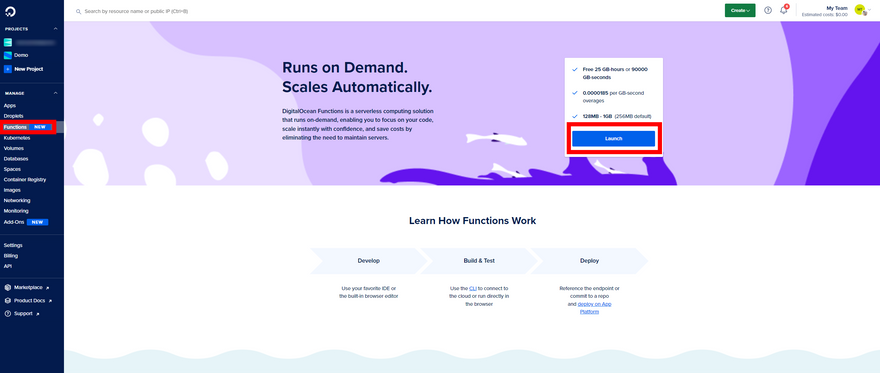Click the Support icon in sidebar
The height and width of the screenshot is (373, 880).
(x=8, y=314)
